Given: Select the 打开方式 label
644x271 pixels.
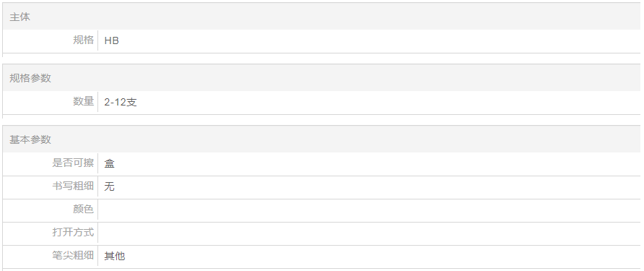Looking at the screenshot, I should pyautogui.click(x=73, y=232).
